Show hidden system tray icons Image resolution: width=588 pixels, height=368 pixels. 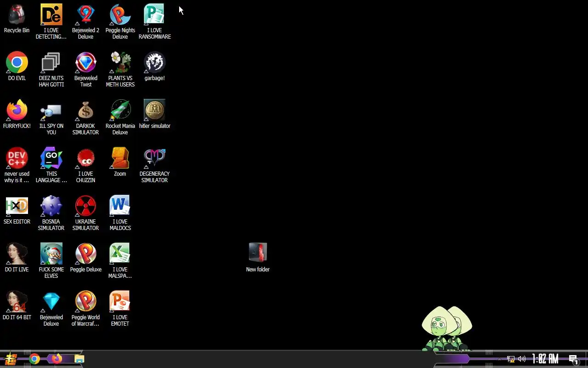[x=499, y=359]
